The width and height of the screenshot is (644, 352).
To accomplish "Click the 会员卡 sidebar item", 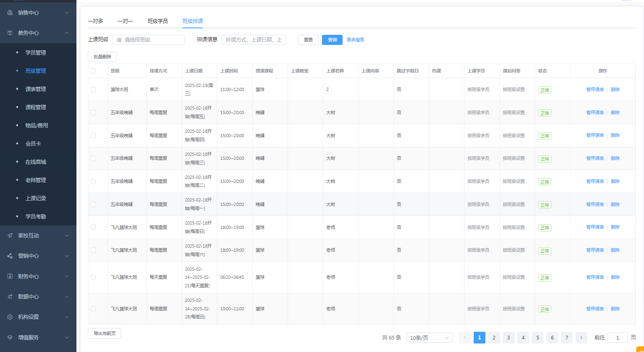I will coord(33,144).
